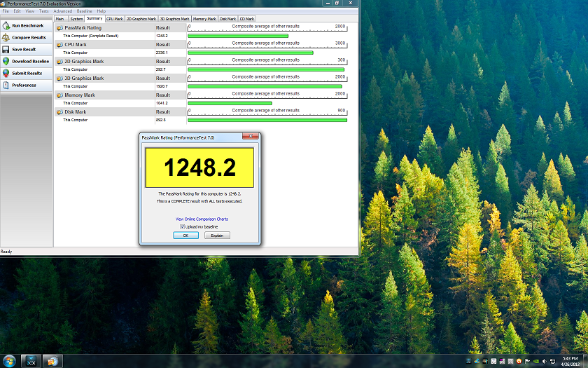This screenshot has width=588, height=368.
Task: Switch to the CPU Mark tab
Action: pyautogui.click(x=114, y=19)
